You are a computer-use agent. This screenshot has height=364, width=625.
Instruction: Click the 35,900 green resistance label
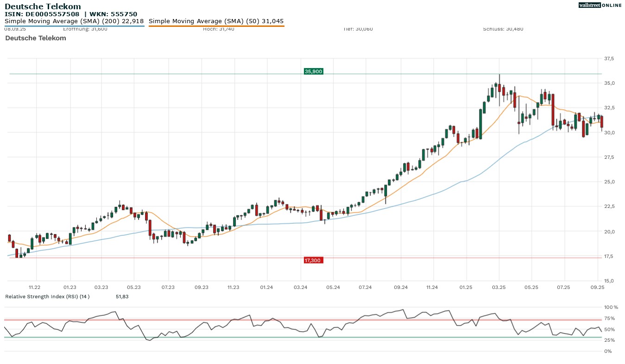[313, 71]
